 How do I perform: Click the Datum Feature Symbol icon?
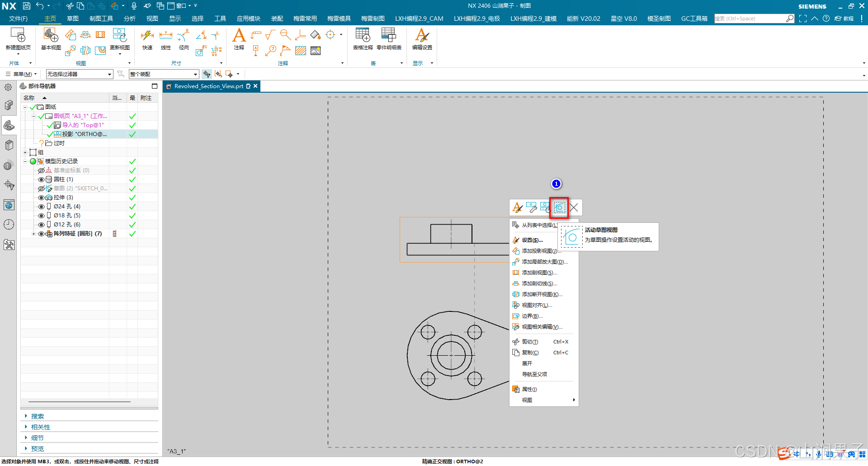coord(255,51)
